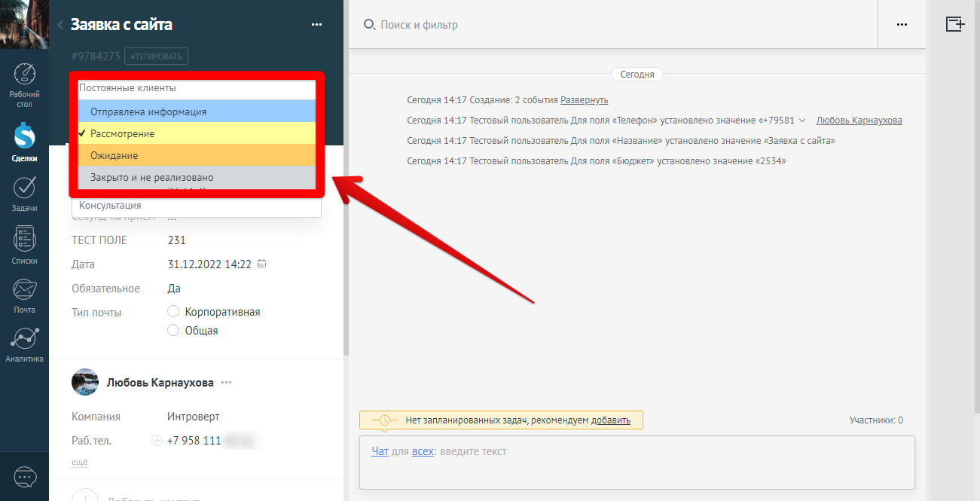This screenshot has width=980, height=501.
Task: Open the всех recipients selector
Action: pos(423,451)
